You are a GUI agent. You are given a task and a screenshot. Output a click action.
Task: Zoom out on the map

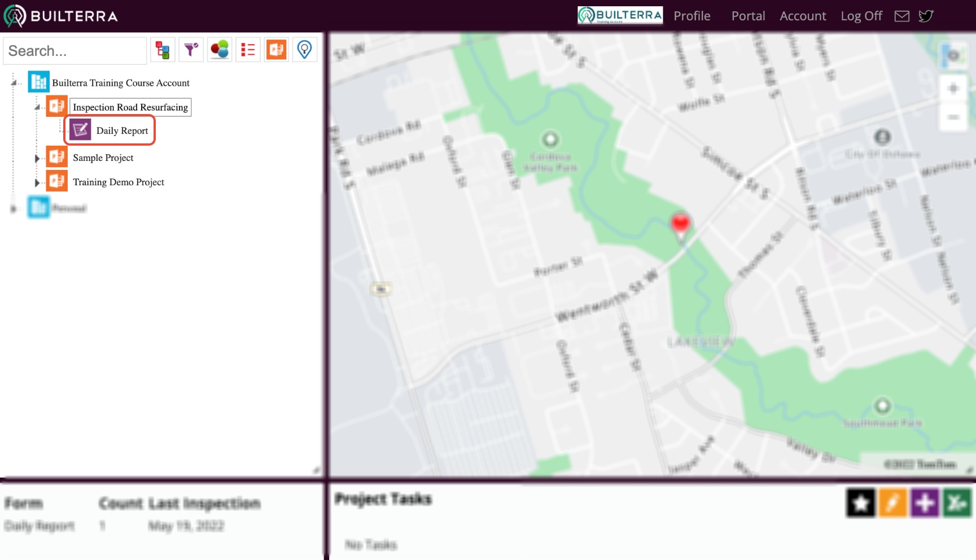(953, 117)
